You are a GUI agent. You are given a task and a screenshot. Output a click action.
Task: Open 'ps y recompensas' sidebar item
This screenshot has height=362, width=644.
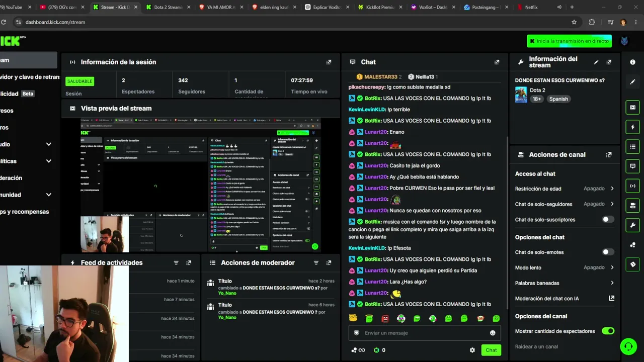[25, 212]
